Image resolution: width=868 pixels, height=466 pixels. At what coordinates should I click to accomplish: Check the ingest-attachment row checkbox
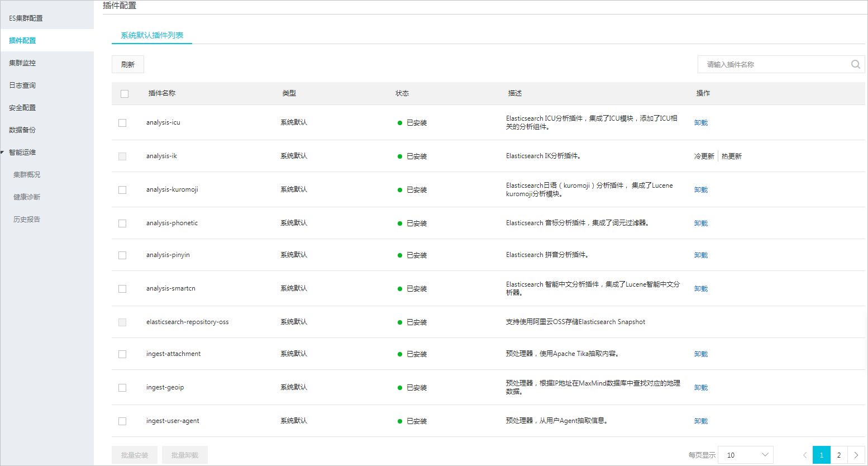click(x=122, y=354)
